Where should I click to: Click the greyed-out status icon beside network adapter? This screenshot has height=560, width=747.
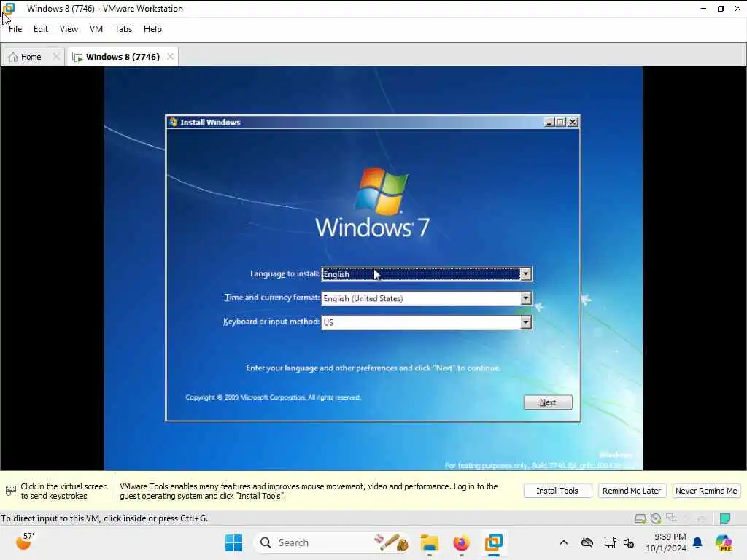click(686, 518)
